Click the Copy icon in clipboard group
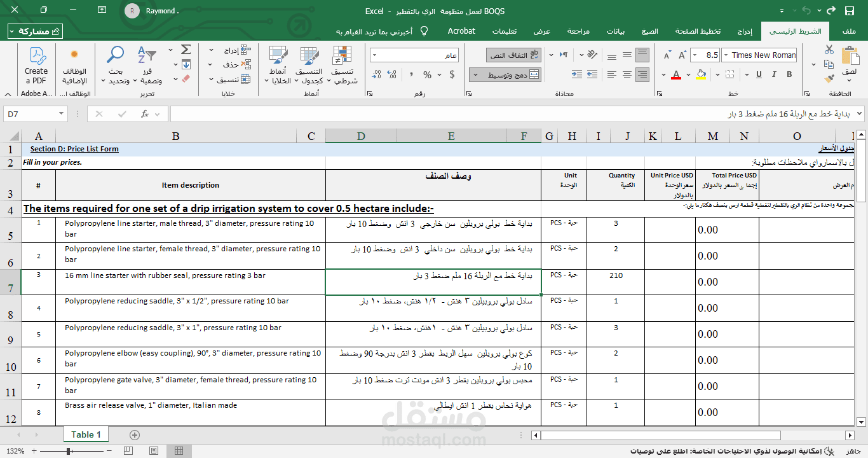This screenshot has height=458, width=868. click(x=829, y=64)
